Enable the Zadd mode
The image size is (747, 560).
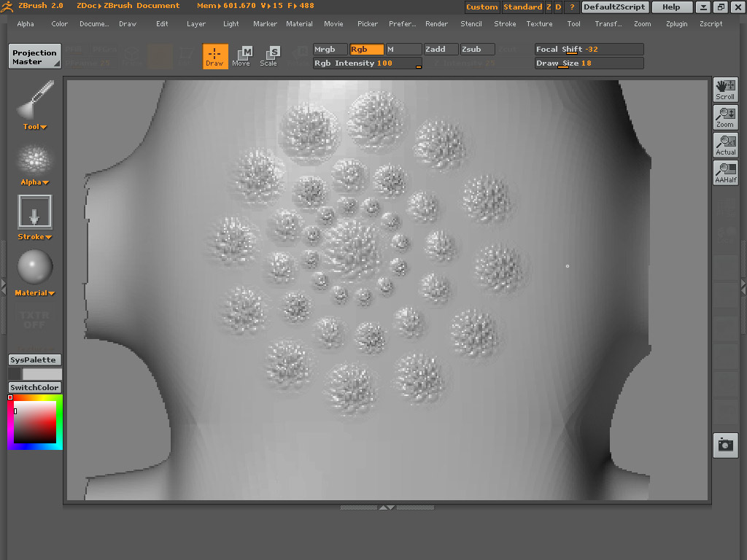tap(441, 50)
